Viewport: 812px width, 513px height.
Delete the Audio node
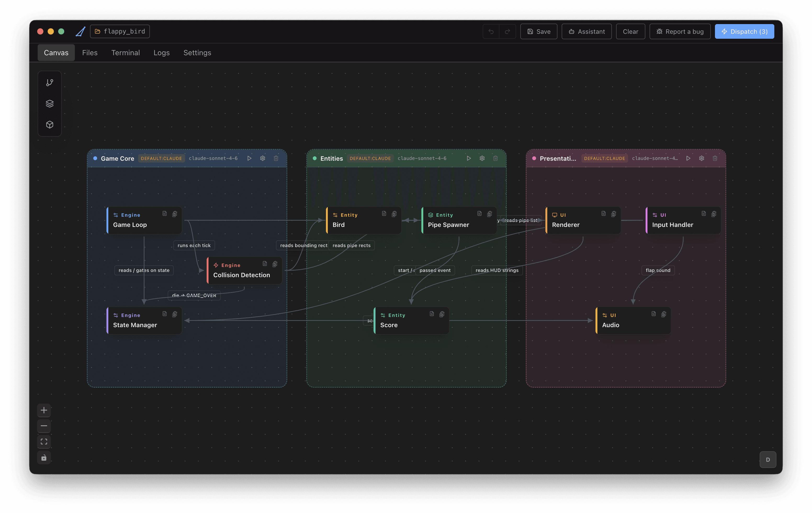click(664, 314)
